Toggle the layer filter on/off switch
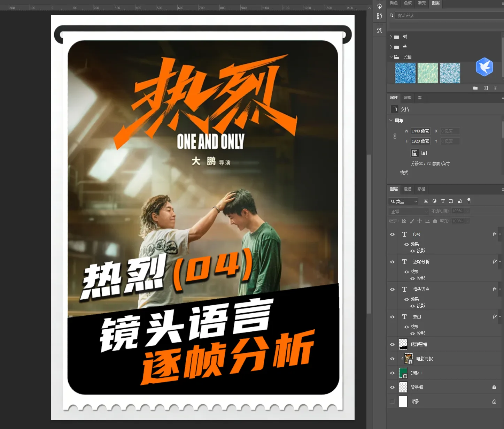This screenshot has width=504, height=429. tap(469, 200)
